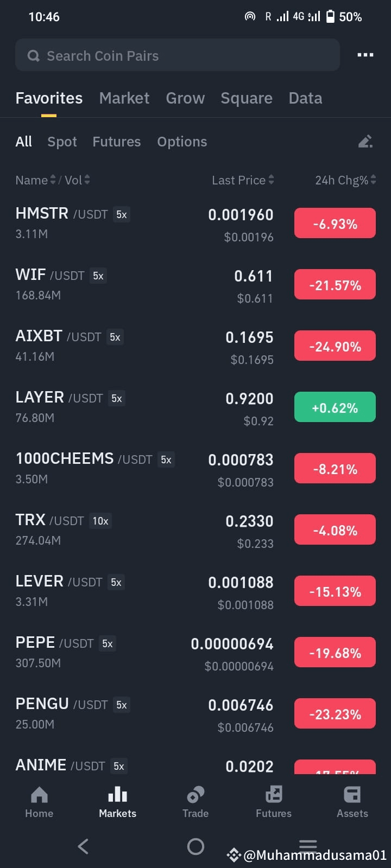Select the Futures filter under Favorites
Image resolution: width=391 pixels, height=868 pixels.
[116, 142]
